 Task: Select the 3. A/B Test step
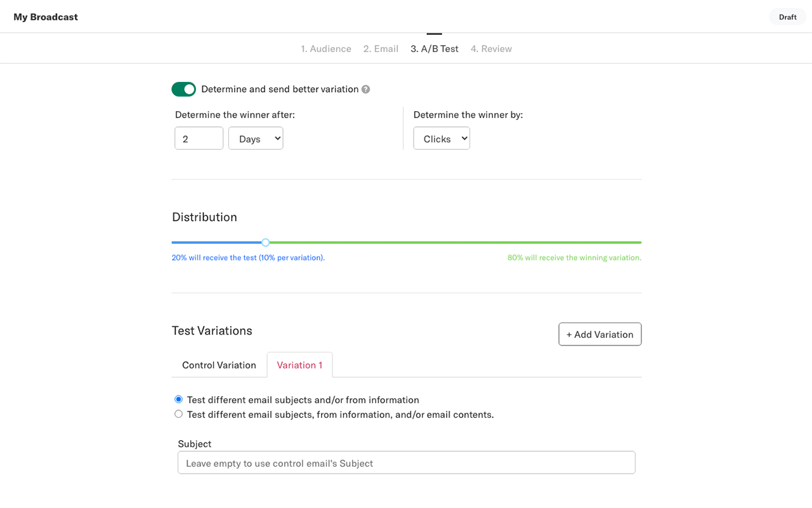pyautogui.click(x=435, y=49)
